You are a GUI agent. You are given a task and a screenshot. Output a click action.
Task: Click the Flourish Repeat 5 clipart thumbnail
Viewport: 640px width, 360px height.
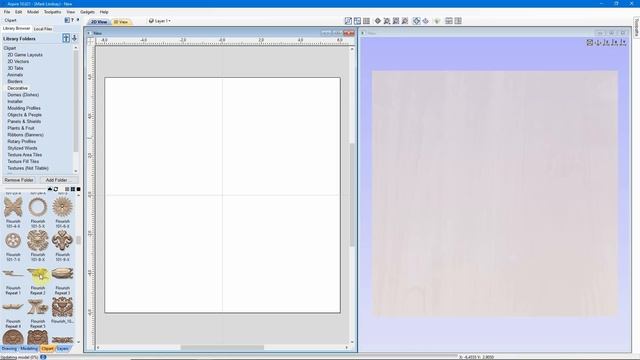[x=38, y=307]
